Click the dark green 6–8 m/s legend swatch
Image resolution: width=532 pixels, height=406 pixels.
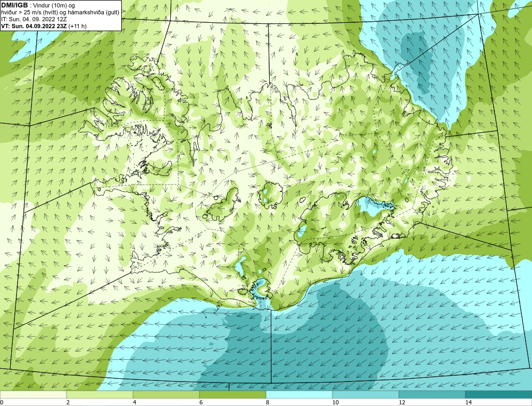click(x=232, y=394)
